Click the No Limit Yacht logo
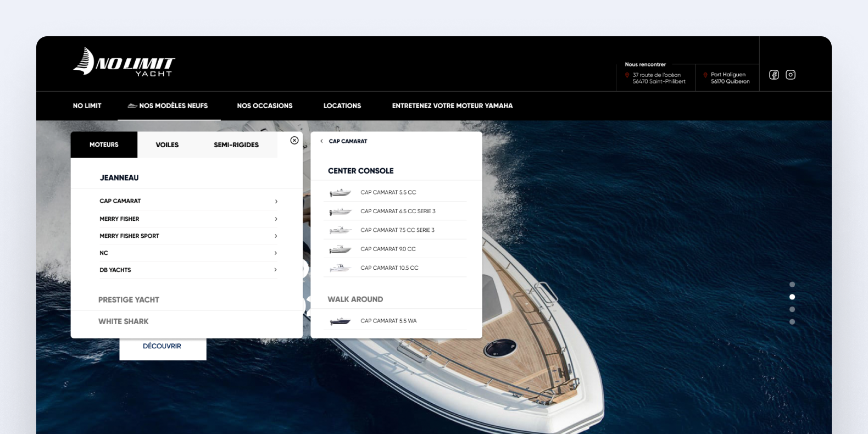Screen dimensions: 868x434 click(x=124, y=62)
